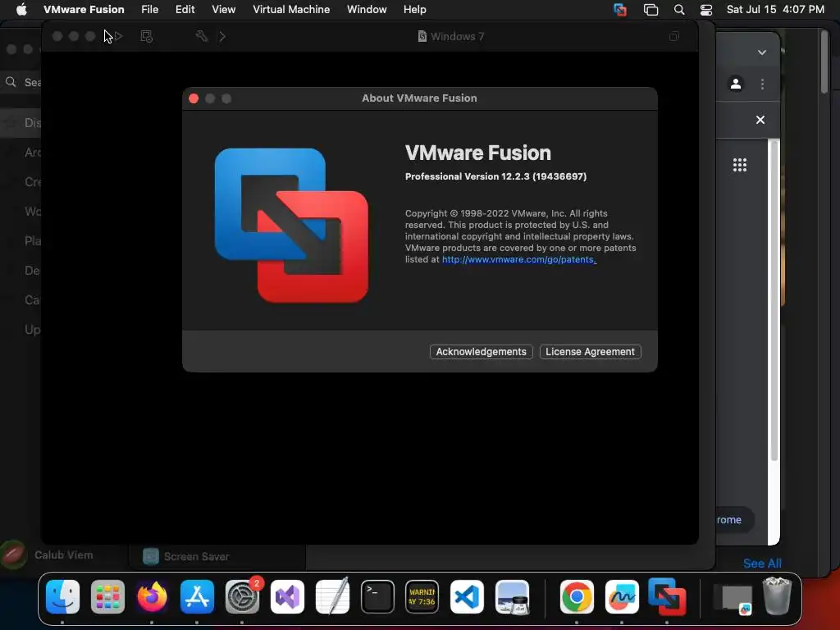
Task: Select the Screen Saver item
Action: (186, 557)
